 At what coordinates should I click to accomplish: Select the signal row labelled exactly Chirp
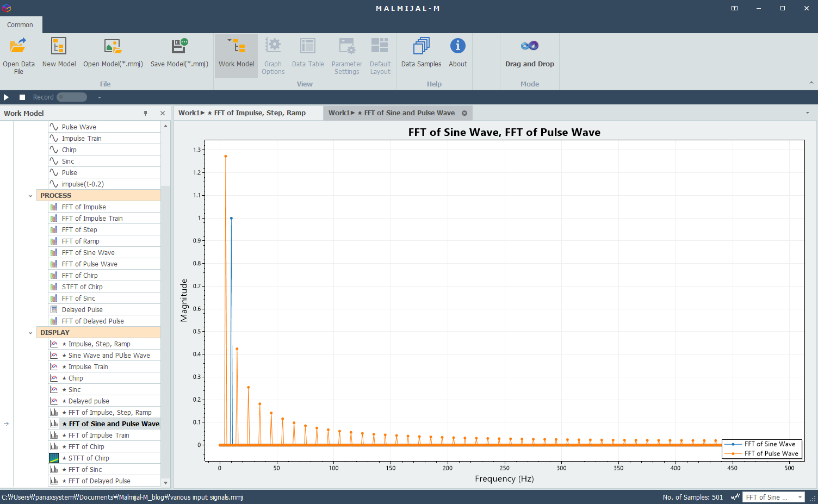(104, 150)
